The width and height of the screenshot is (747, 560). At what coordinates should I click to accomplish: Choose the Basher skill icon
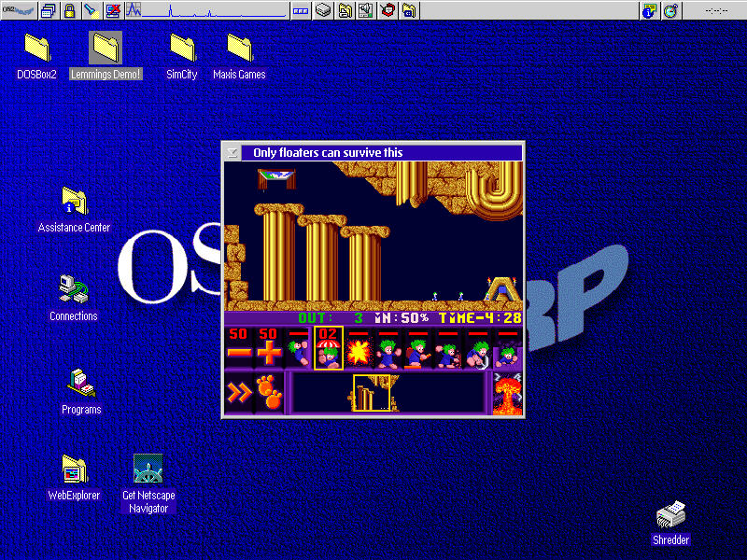point(447,348)
